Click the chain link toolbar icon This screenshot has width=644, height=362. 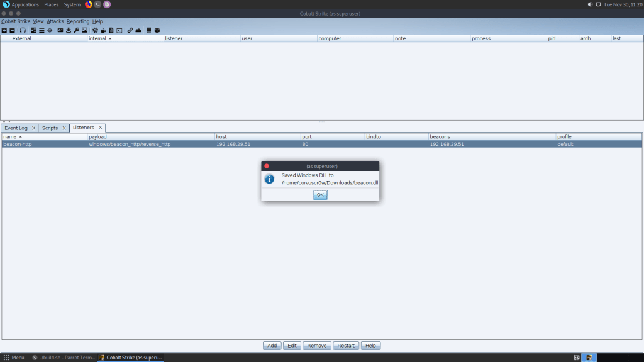coord(130,30)
